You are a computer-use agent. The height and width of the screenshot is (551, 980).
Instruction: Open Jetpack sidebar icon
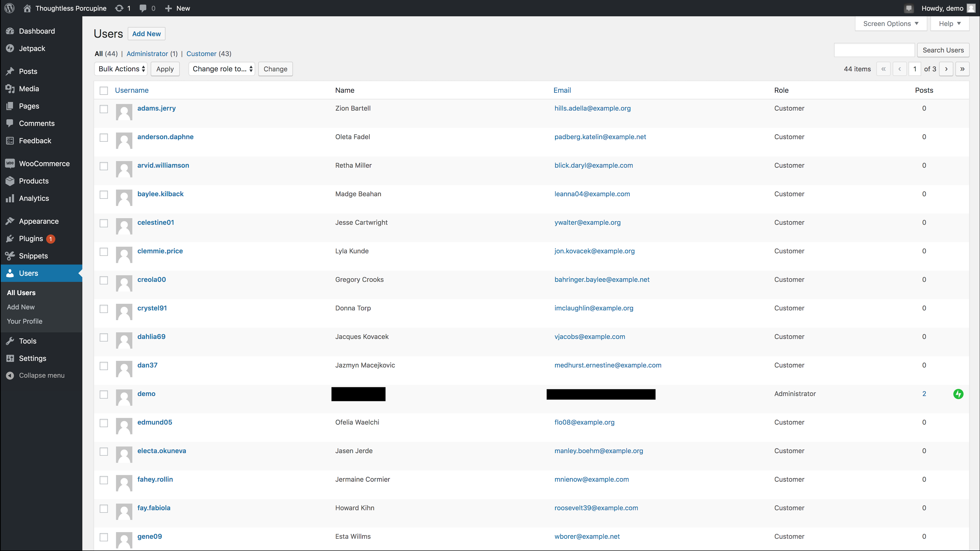[10, 48]
